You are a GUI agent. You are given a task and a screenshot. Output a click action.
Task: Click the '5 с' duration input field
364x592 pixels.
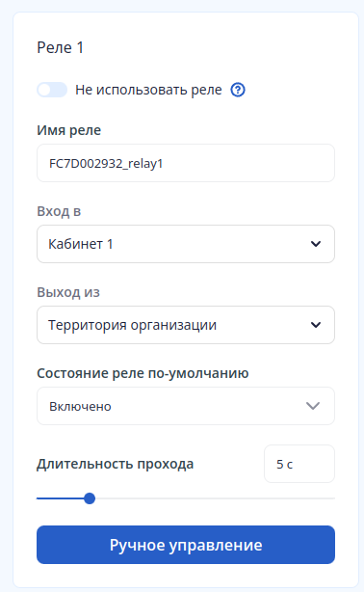click(299, 464)
